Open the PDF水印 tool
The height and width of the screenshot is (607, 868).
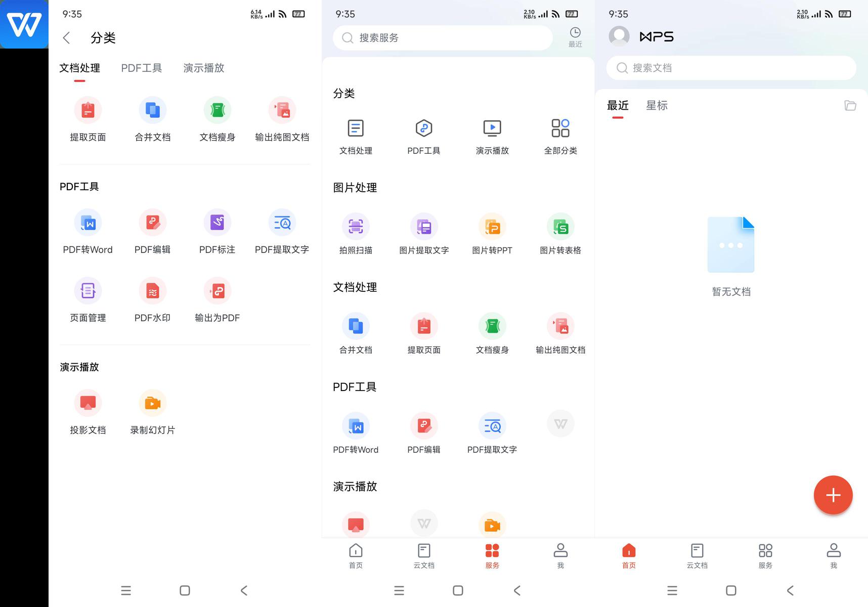pos(153,300)
